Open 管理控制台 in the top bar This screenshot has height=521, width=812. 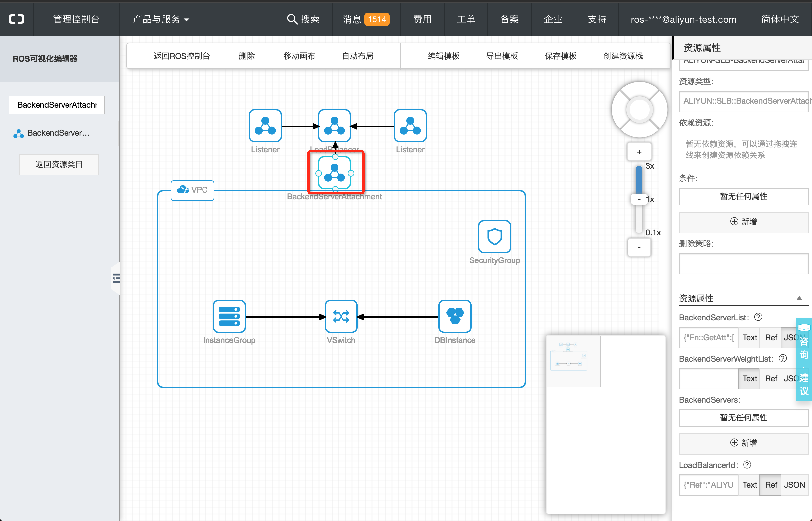click(76, 19)
